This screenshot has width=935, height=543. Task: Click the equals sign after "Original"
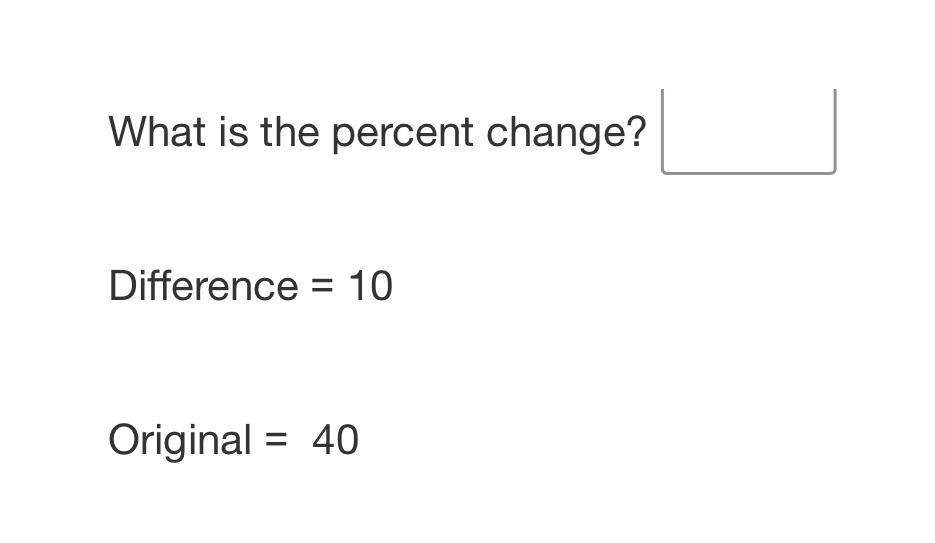coord(276,441)
